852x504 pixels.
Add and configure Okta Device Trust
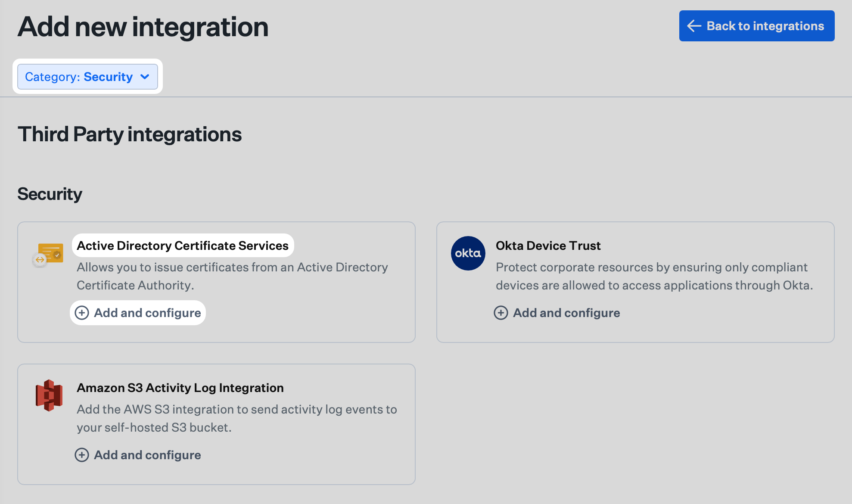coord(557,313)
